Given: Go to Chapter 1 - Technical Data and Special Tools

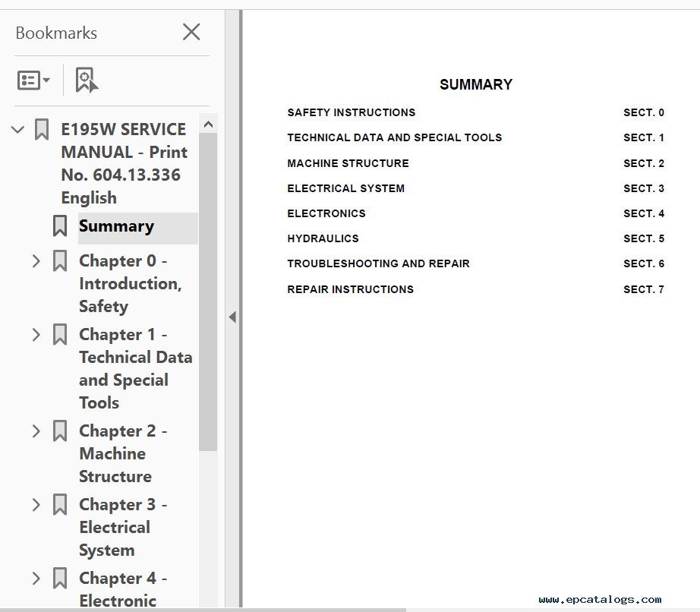Looking at the screenshot, I should point(136,368).
